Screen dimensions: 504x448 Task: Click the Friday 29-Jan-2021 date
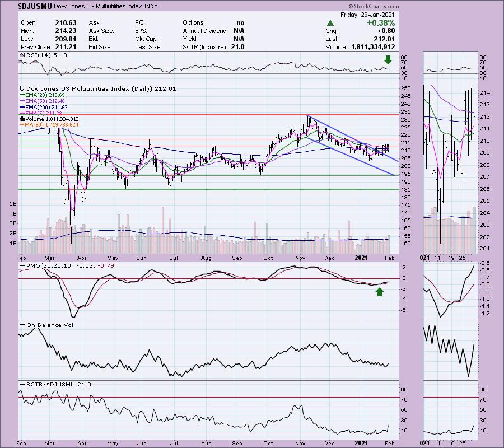click(x=367, y=15)
